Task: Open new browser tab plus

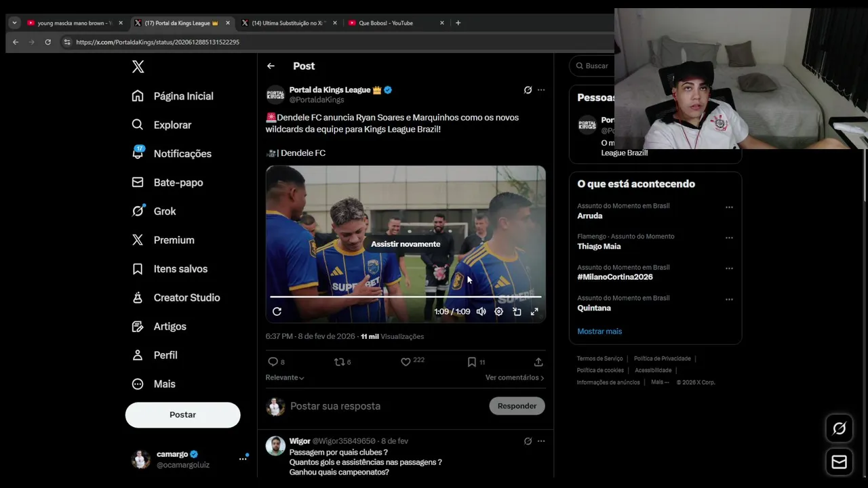Action: pos(458,23)
